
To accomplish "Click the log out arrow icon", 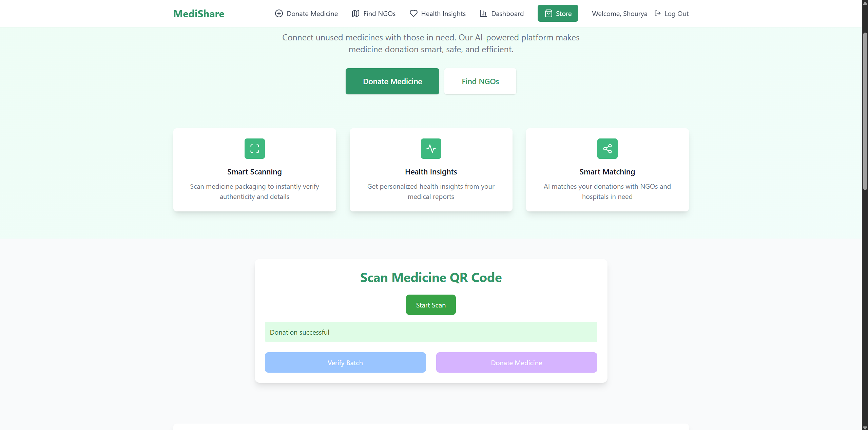I will coord(658,13).
